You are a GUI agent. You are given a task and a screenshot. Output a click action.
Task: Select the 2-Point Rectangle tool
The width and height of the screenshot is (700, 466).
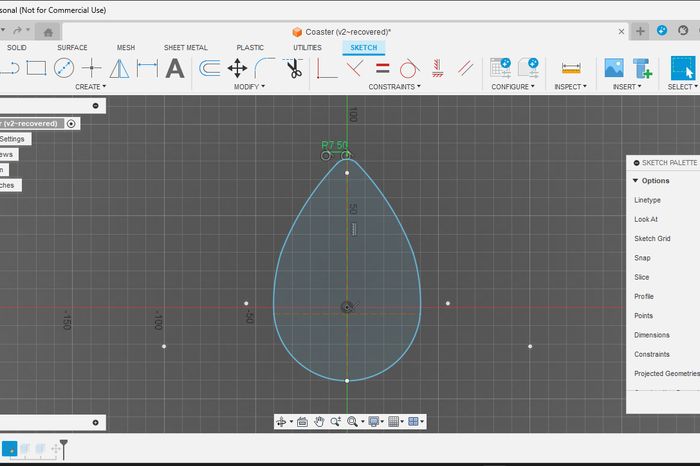[36, 68]
